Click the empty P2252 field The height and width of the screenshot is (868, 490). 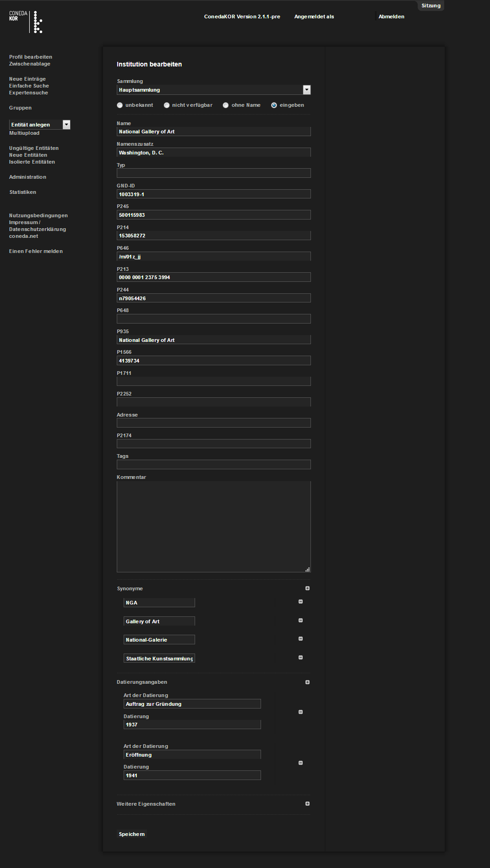pyautogui.click(x=214, y=402)
